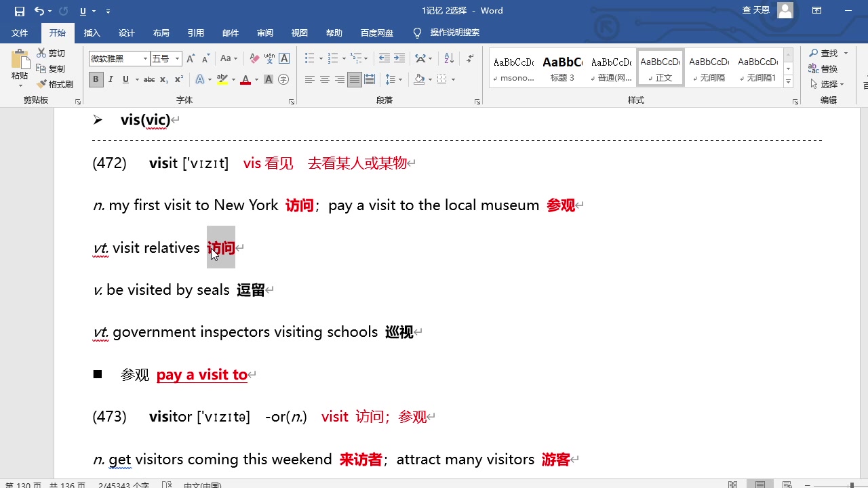Click the account name 查 天恩
The image size is (868, 488).
point(756,11)
